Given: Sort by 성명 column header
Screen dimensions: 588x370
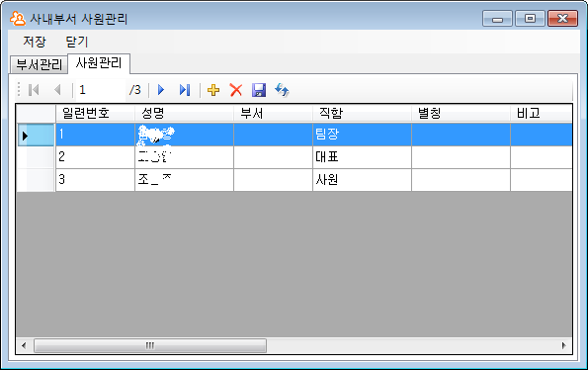Looking at the screenshot, I should click(x=184, y=113).
